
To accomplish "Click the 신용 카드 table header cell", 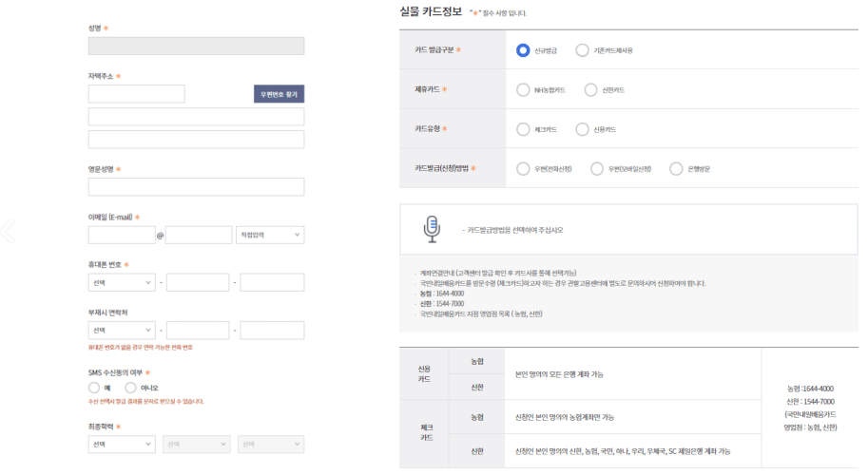I will (x=424, y=373).
